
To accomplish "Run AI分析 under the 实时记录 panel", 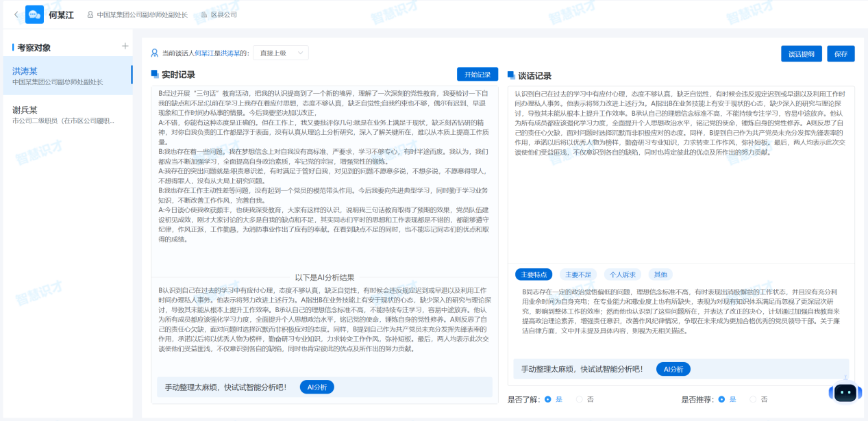I will [x=317, y=387].
